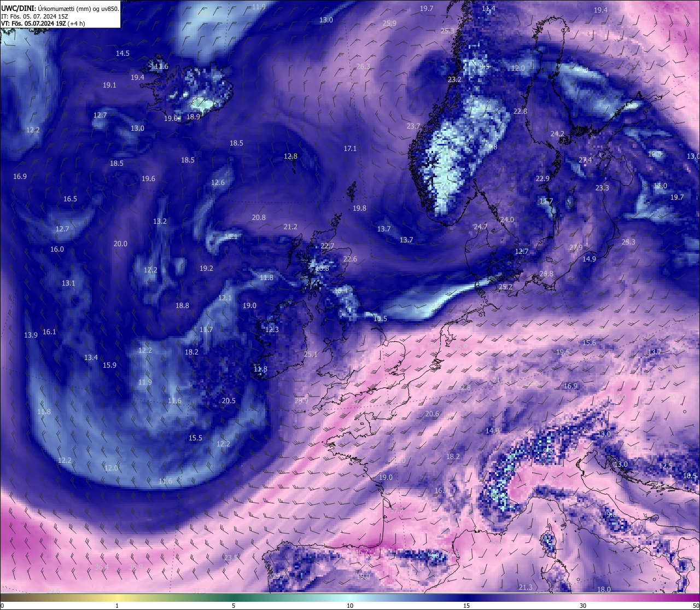Click the map value '26.3'
This screenshot has height=610, width=700.
point(363,67)
